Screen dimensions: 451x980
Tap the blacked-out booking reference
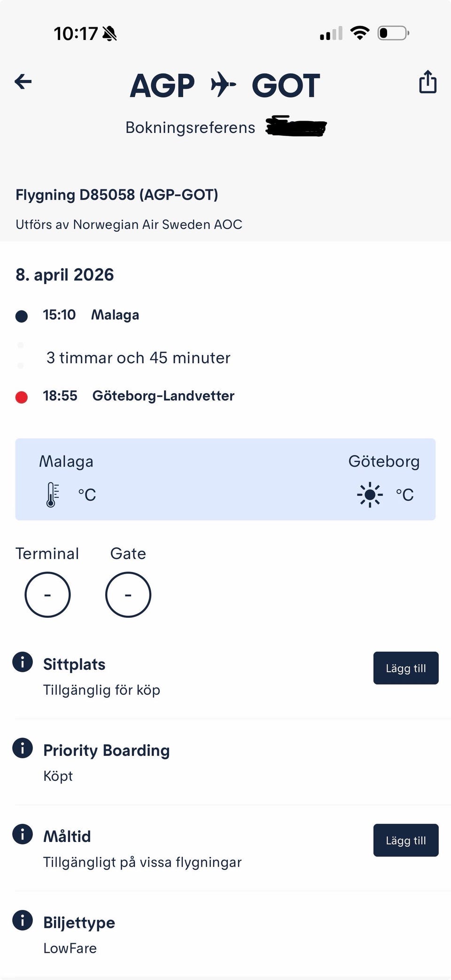click(296, 127)
